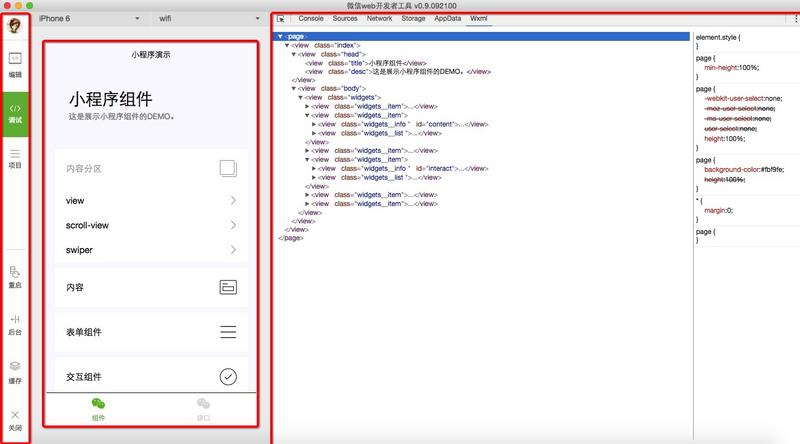Tap the 交互组件 section row

point(151,377)
